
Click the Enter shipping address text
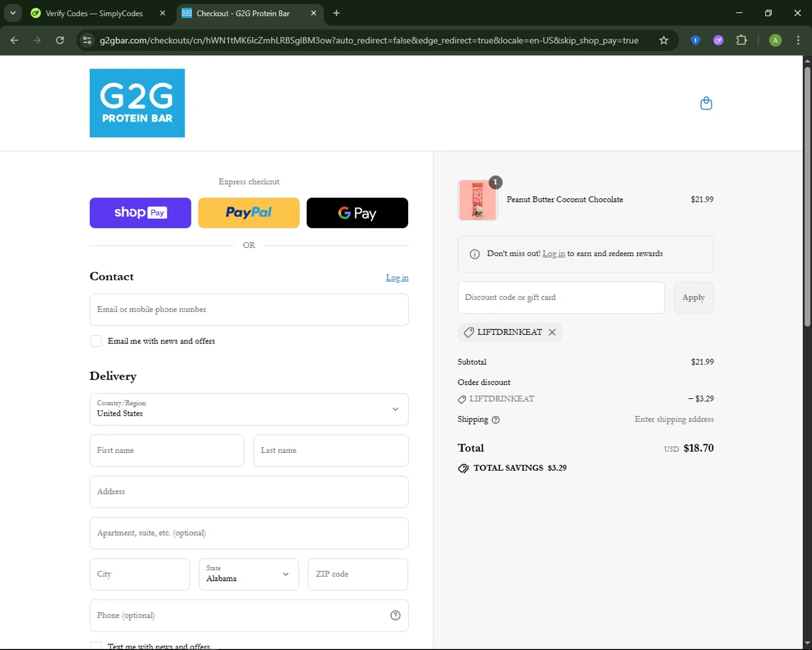[674, 419]
